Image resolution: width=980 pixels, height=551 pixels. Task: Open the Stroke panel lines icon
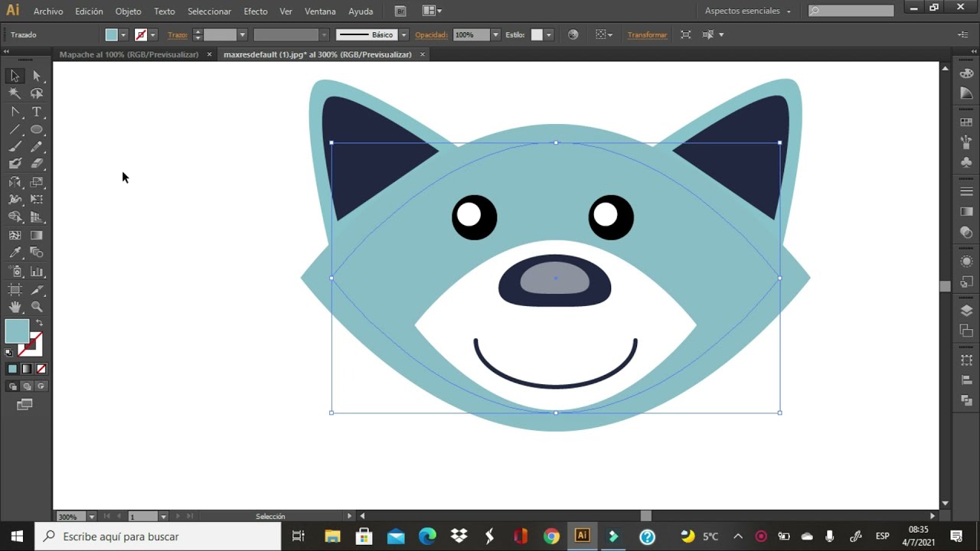pyautogui.click(x=966, y=191)
